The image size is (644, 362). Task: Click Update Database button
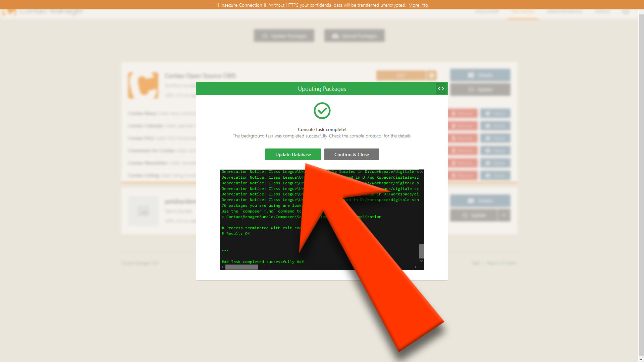click(293, 154)
